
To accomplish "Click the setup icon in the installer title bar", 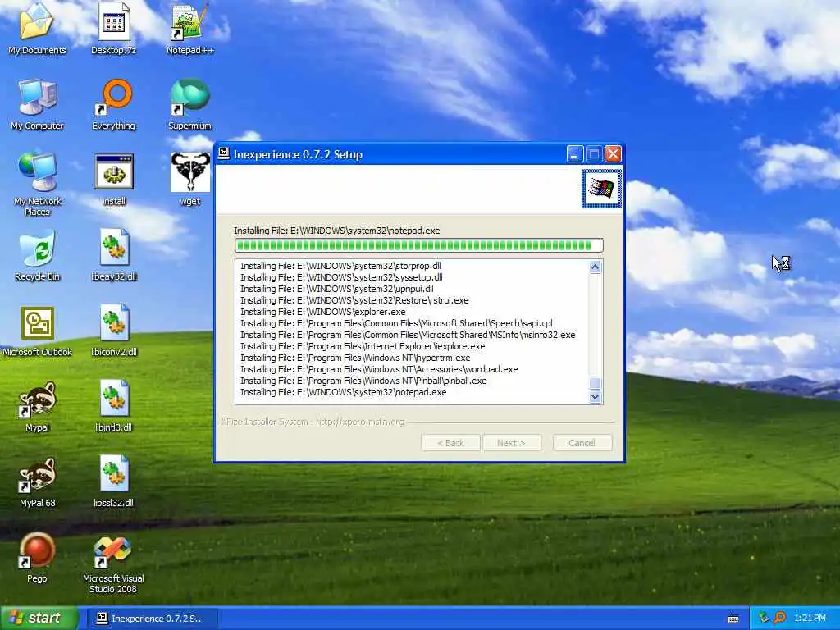I will (224, 153).
